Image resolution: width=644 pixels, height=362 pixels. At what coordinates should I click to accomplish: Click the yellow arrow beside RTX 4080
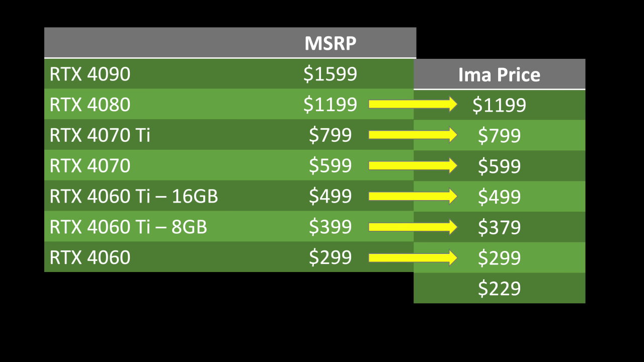pos(413,104)
